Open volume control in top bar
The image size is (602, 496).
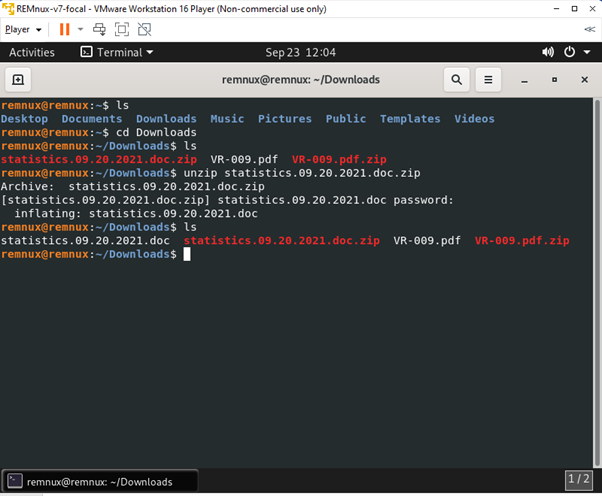pos(548,52)
